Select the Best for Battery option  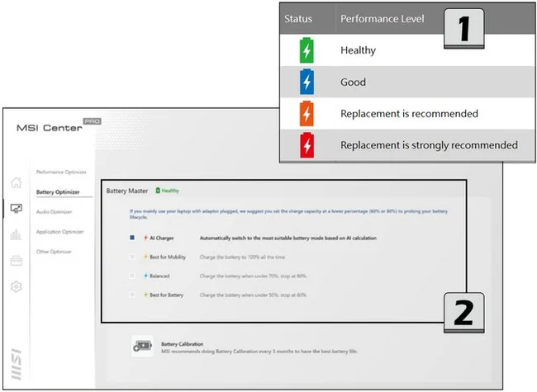point(132,295)
